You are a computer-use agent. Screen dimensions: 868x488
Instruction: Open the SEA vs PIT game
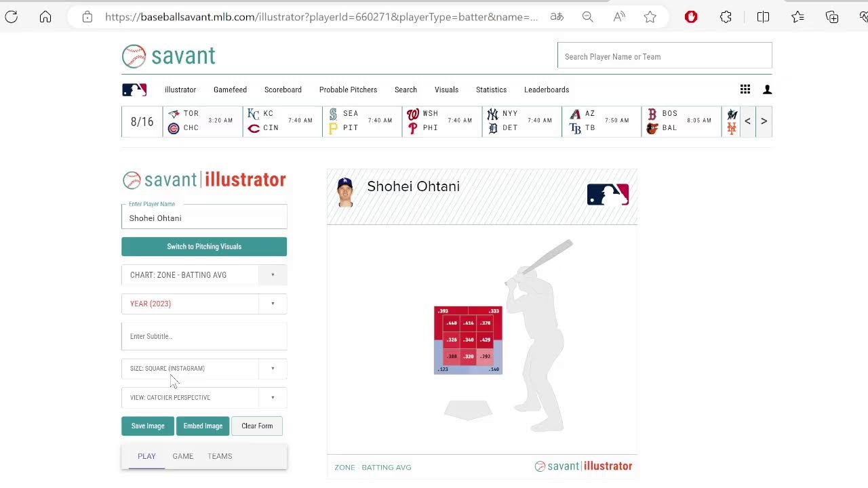click(x=363, y=121)
